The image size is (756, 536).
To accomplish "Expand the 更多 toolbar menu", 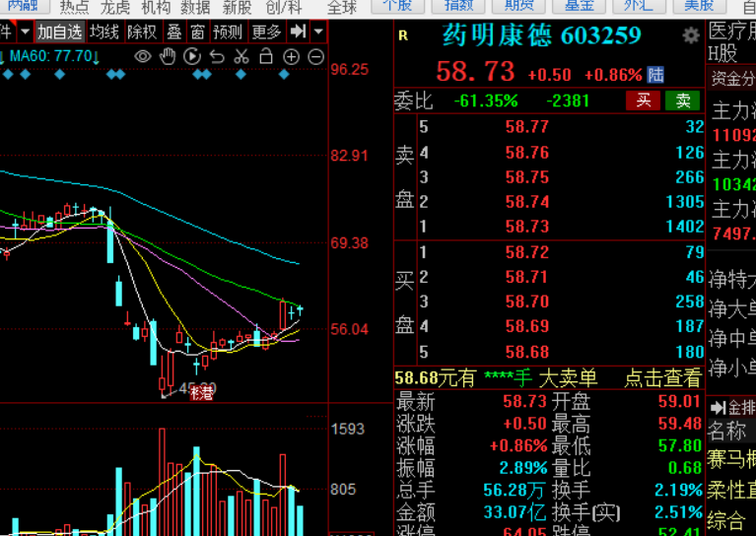I will (x=267, y=33).
